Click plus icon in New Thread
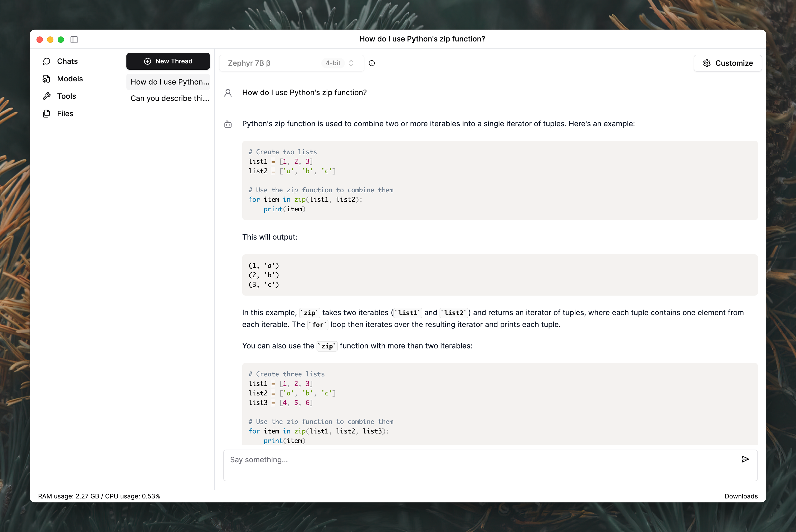Image resolution: width=796 pixels, height=532 pixels. (147, 61)
